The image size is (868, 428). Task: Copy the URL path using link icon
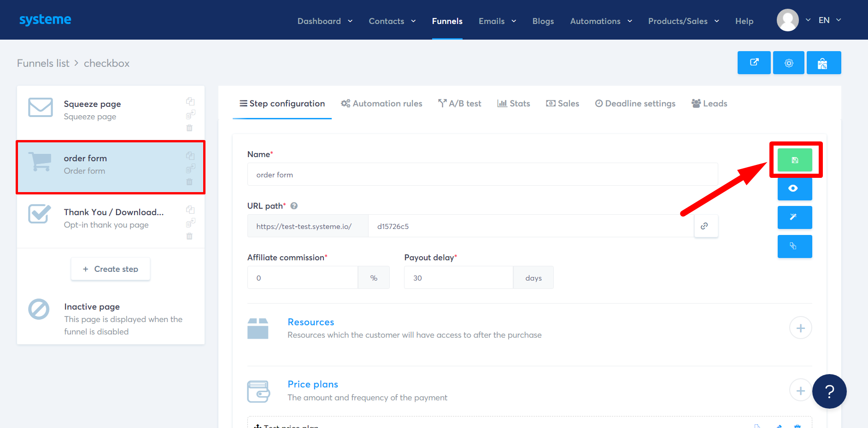(x=705, y=226)
